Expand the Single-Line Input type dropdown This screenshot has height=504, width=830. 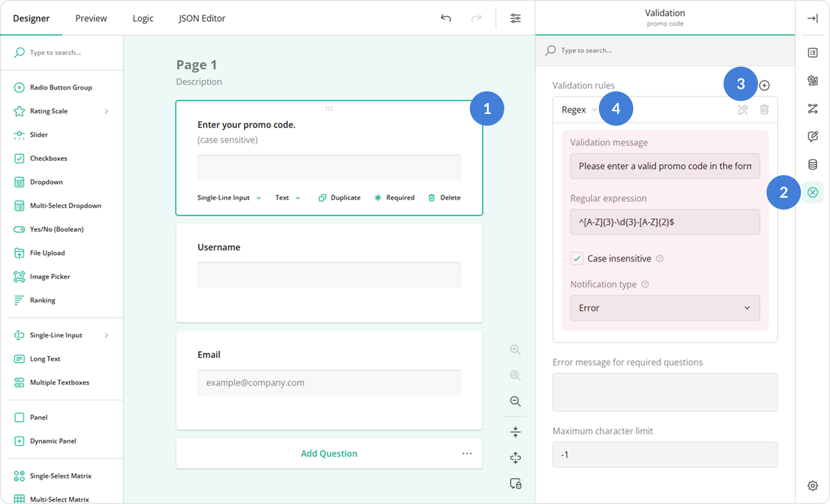pos(228,197)
